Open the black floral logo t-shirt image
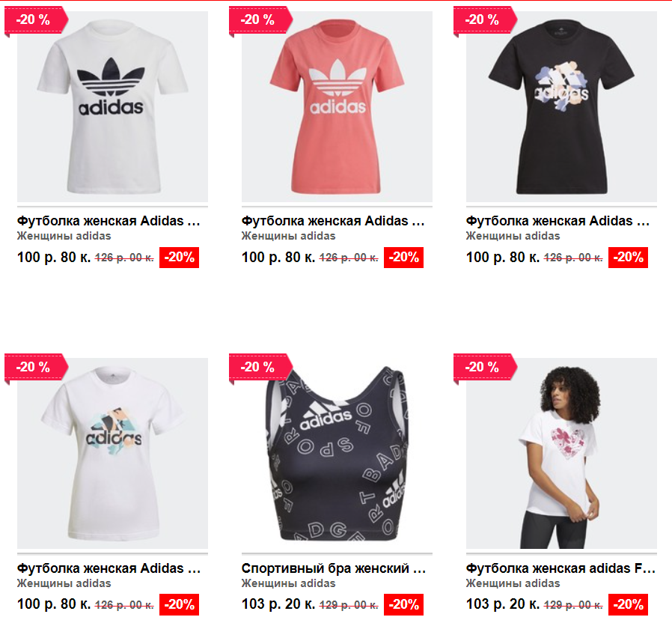 (x=561, y=106)
